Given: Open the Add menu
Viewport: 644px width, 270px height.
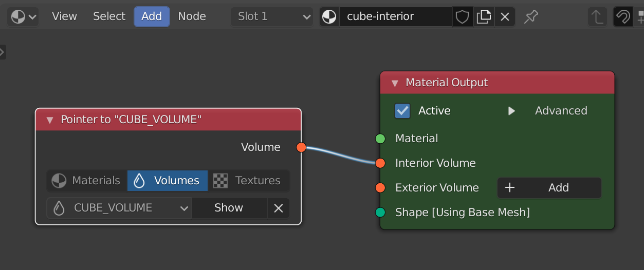Looking at the screenshot, I should [x=152, y=17].
